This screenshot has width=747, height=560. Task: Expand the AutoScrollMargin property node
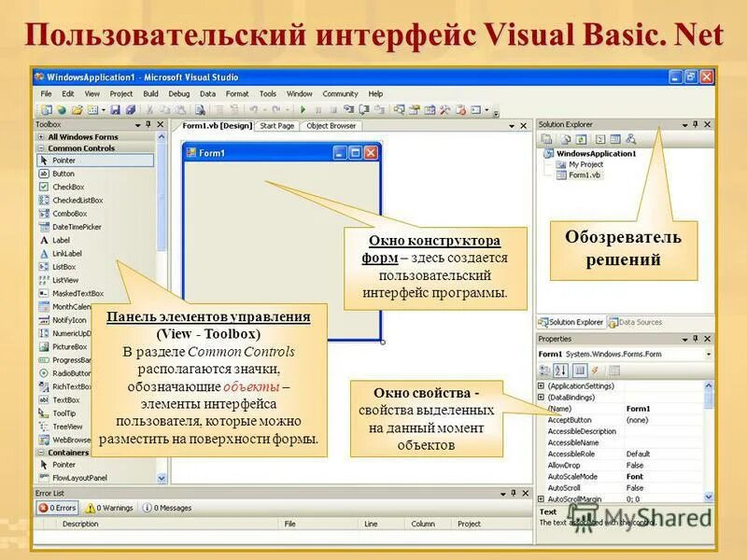542,499
